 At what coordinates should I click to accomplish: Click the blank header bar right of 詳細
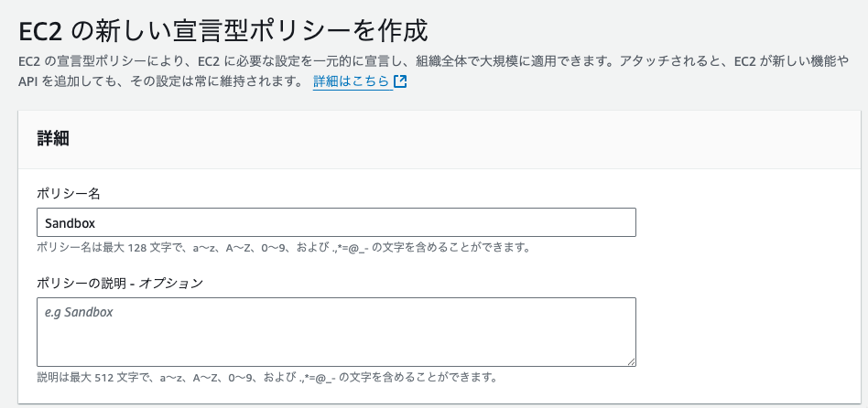465,139
